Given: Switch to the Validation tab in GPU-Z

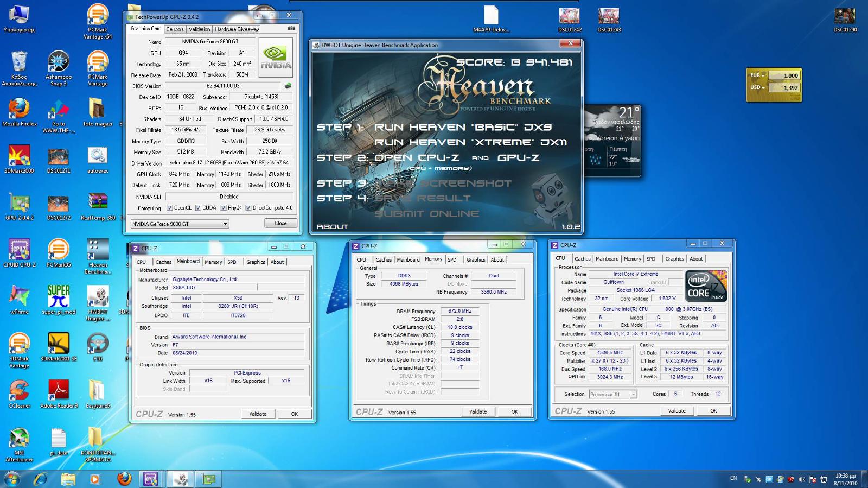Looking at the screenshot, I should (199, 29).
